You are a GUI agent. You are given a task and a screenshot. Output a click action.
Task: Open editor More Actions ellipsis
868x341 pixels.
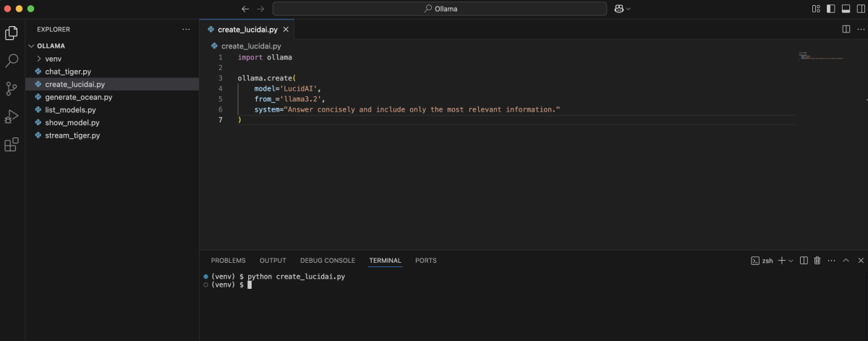(860, 29)
